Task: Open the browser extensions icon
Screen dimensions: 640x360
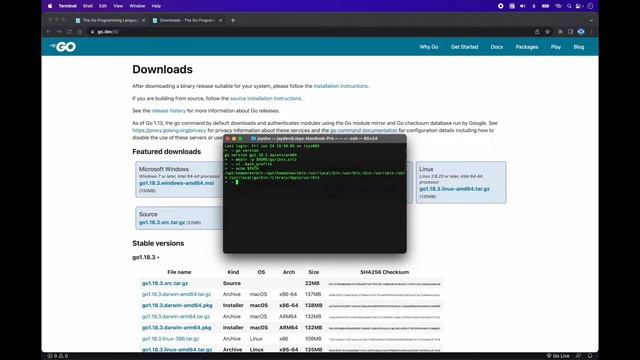Action: (560, 31)
